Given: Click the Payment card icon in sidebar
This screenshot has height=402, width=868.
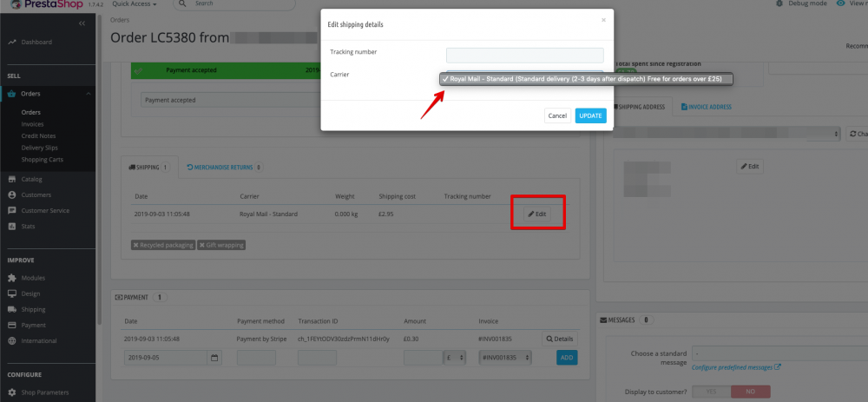Looking at the screenshot, I should [x=11, y=325].
